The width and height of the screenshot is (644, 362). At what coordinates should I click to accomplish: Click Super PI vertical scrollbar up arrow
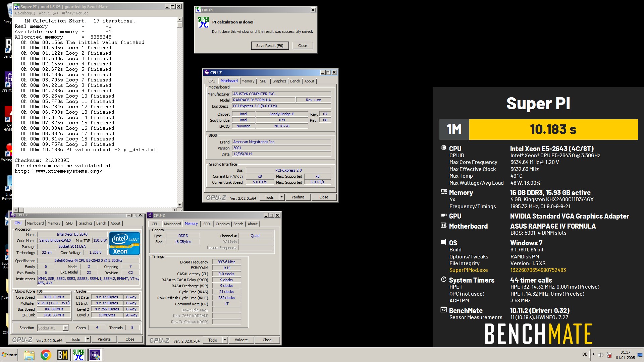tap(180, 20)
